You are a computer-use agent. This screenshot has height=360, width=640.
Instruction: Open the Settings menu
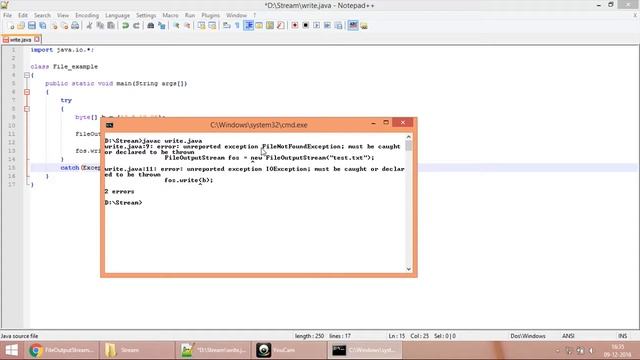[x=146, y=15]
